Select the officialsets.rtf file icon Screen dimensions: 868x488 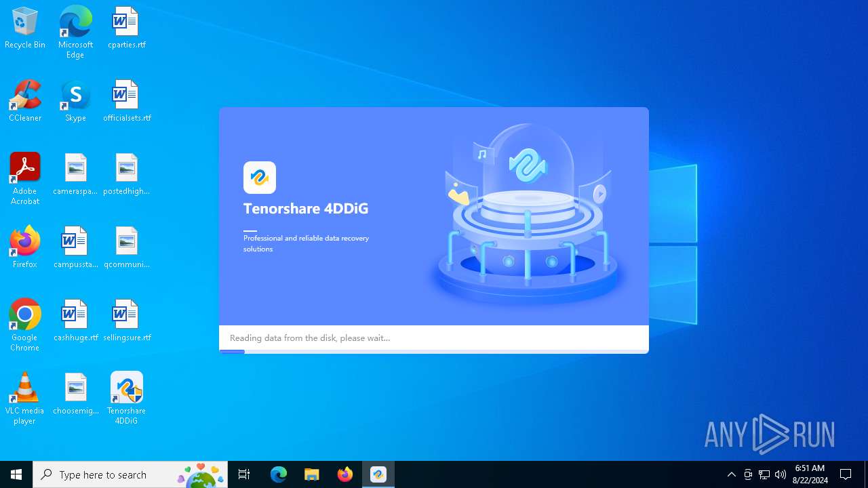click(127, 102)
